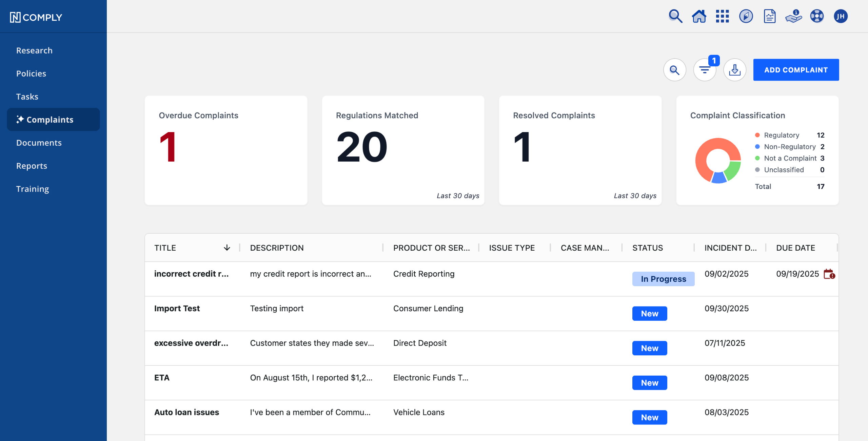Image resolution: width=868 pixels, height=441 pixels.
Task: Open the filter options with badge
Action: 705,70
